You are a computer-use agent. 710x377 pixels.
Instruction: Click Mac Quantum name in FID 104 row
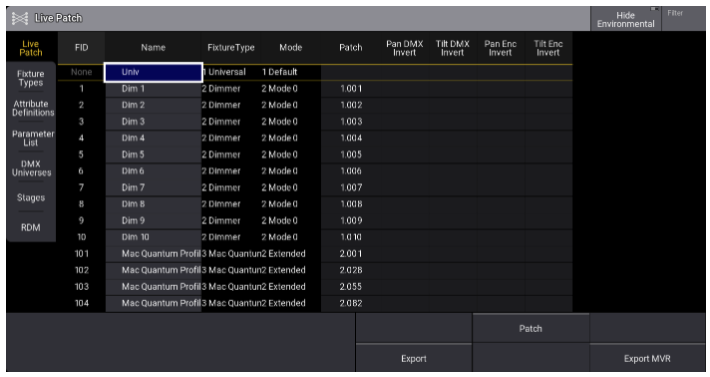pyautogui.click(x=154, y=303)
